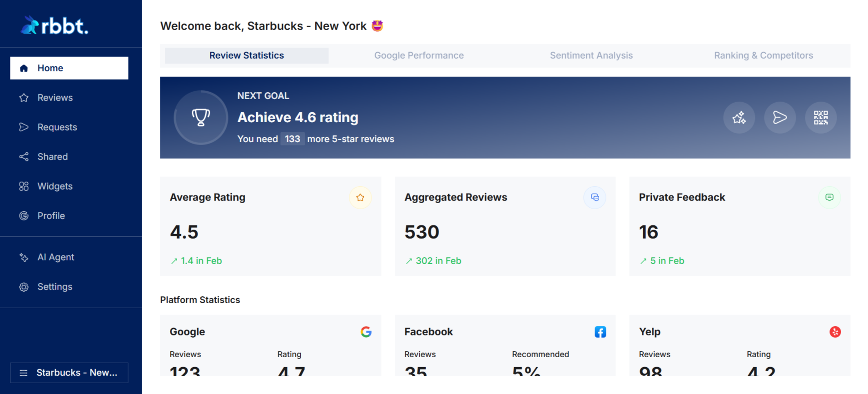Image resolution: width=868 pixels, height=394 pixels.
Task: Click the 133 reviews count badge
Action: (292, 139)
